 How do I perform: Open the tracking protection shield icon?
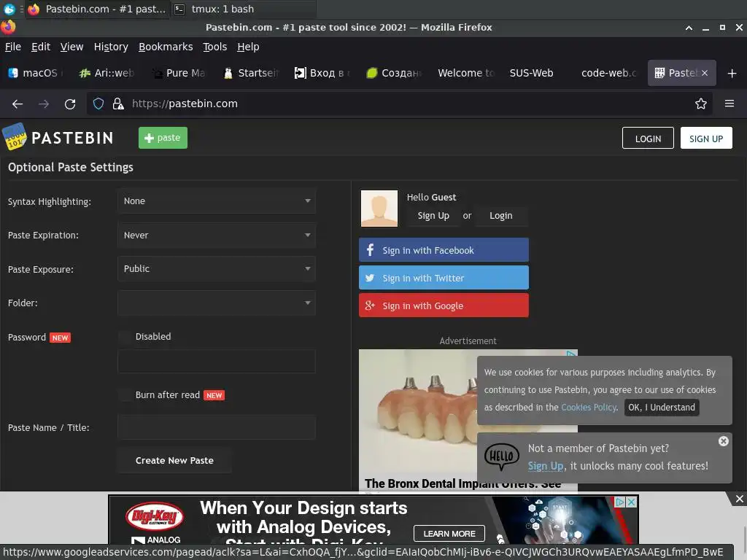[x=98, y=104]
